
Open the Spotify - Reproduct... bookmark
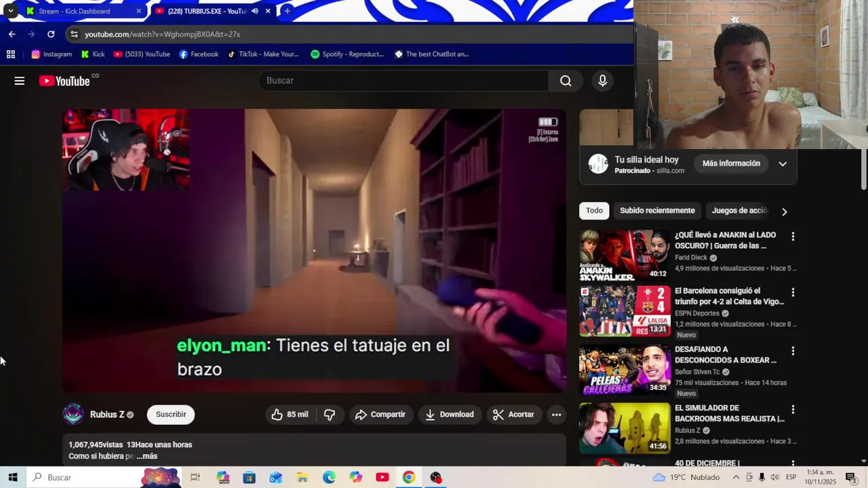coord(347,54)
